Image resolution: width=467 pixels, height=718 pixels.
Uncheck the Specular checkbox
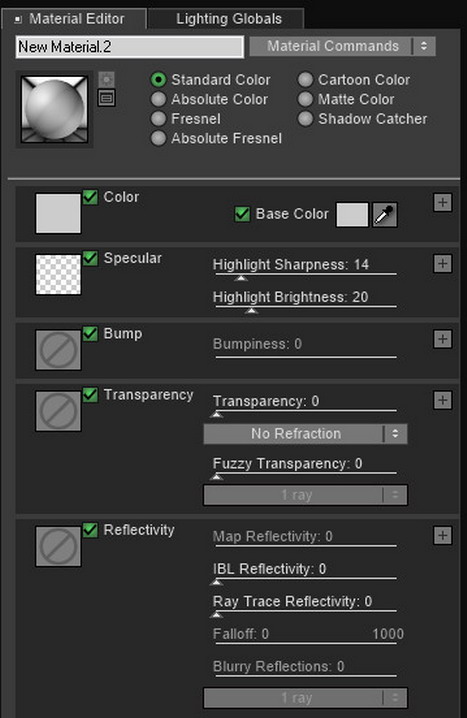[90, 258]
